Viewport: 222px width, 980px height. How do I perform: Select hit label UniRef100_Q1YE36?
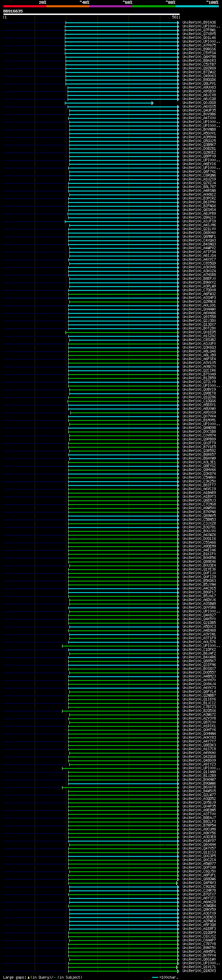click(x=199, y=569)
